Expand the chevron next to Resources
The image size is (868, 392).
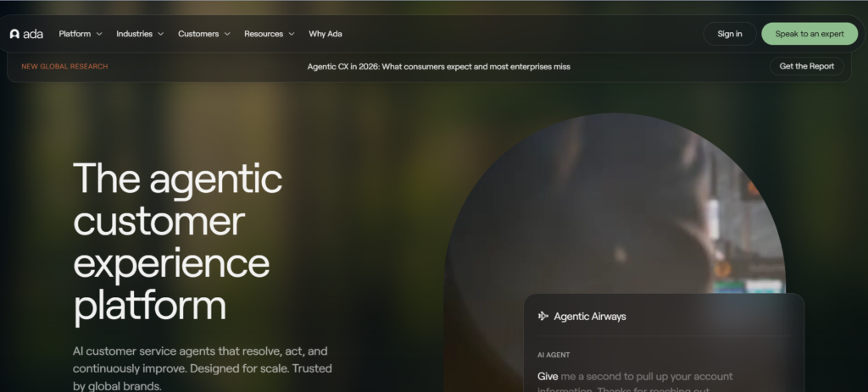tap(292, 34)
